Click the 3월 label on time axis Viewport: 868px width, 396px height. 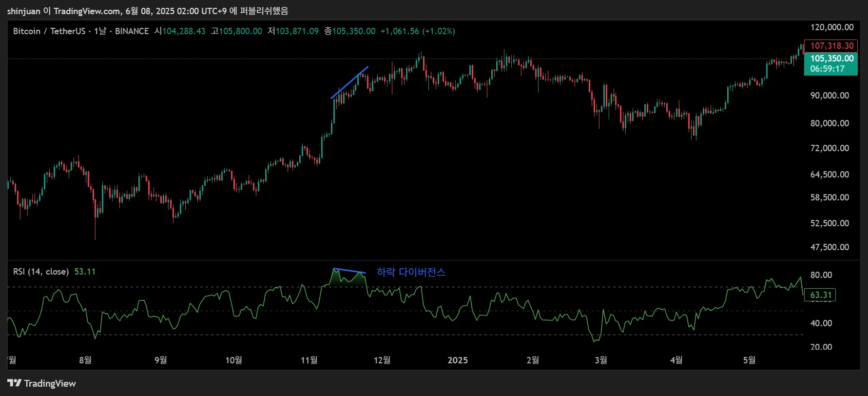601,360
